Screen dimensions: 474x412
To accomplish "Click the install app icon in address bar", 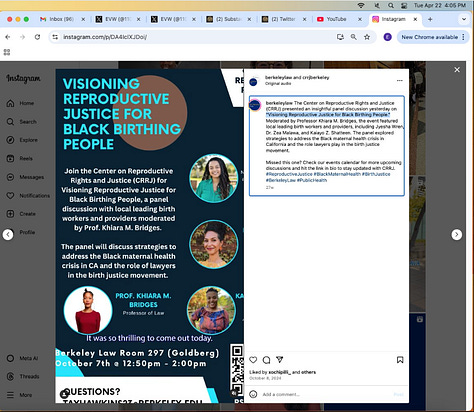I will click(340, 37).
